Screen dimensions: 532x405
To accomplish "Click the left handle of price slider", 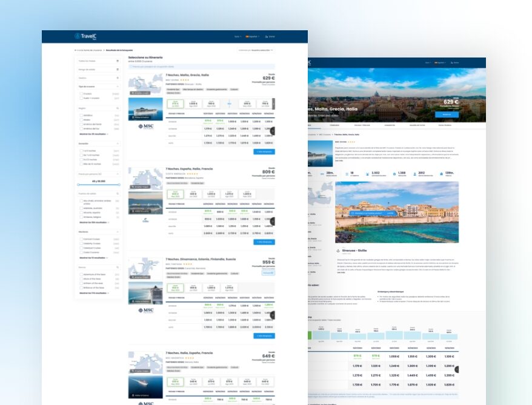I will tap(78, 185).
